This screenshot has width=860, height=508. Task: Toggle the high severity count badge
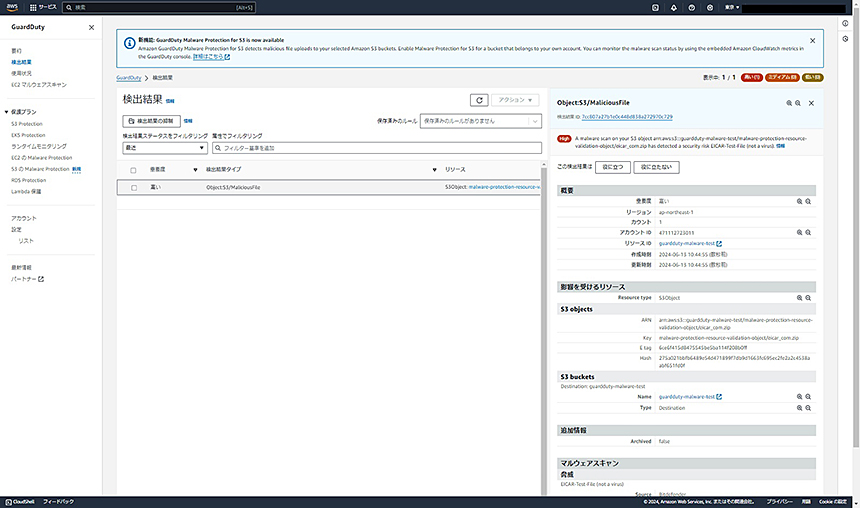tap(752, 77)
